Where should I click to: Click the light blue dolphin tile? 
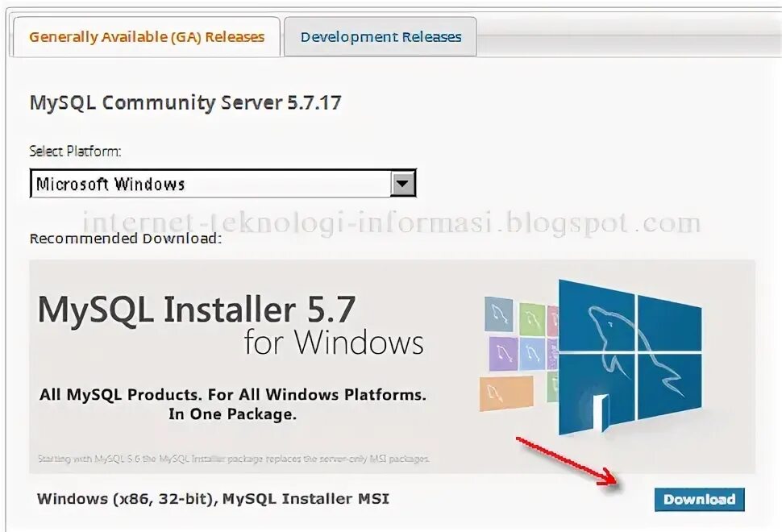532,354
